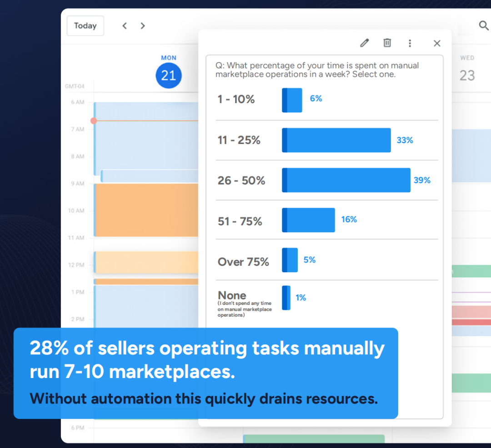
Task: Click the Today button
Action: click(x=85, y=26)
